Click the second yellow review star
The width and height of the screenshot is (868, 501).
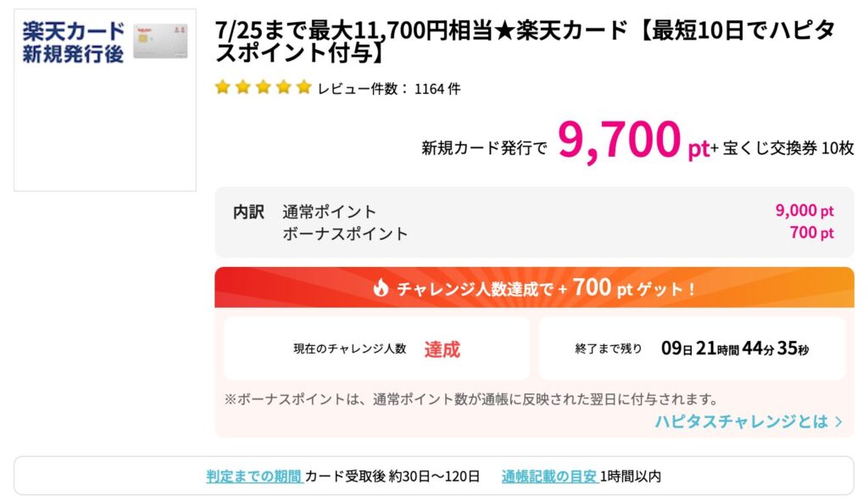coord(243,87)
